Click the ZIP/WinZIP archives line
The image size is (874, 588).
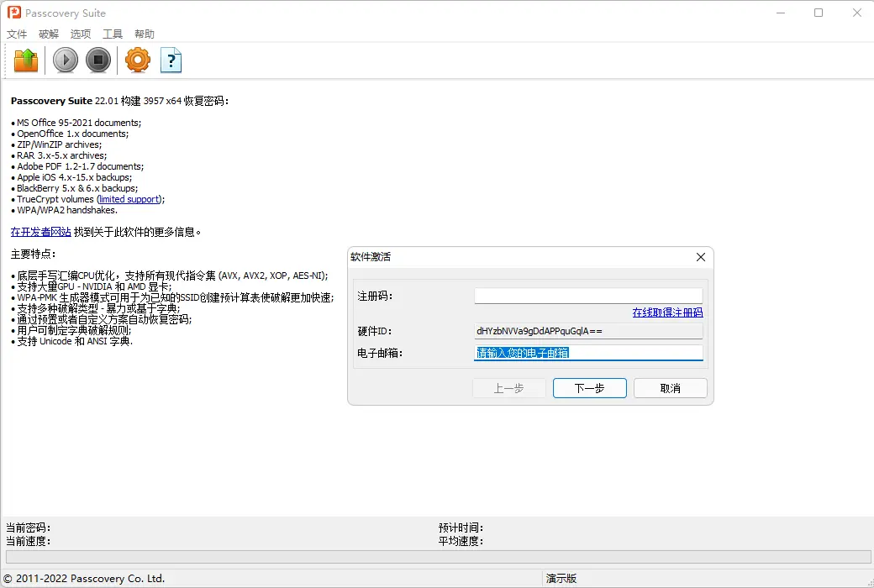[x=59, y=145]
